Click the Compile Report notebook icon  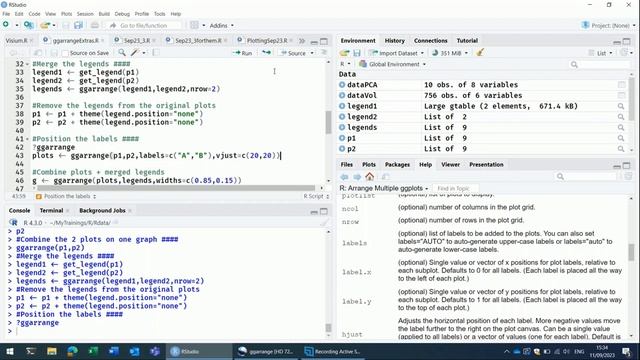click(x=156, y=53)
